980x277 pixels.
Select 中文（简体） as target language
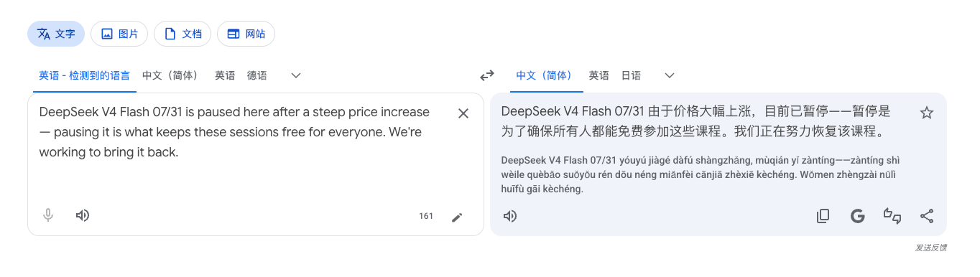point(546,75)
